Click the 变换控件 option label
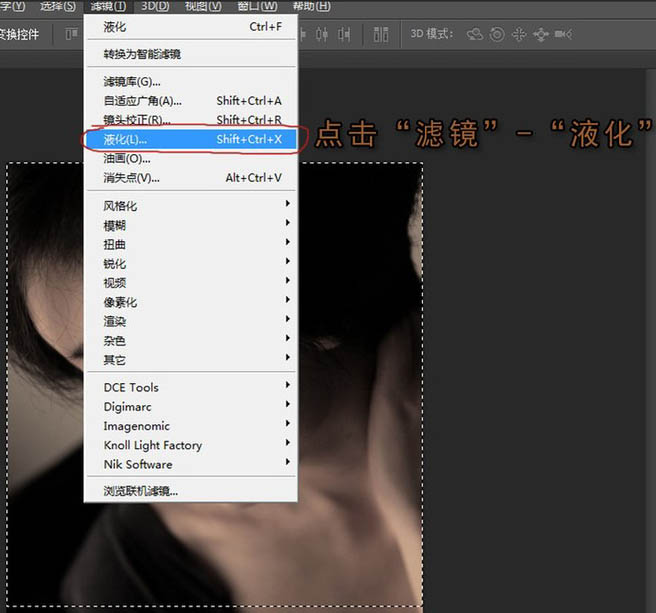This screenshot has height=613, width=656. tap(19, 34)
